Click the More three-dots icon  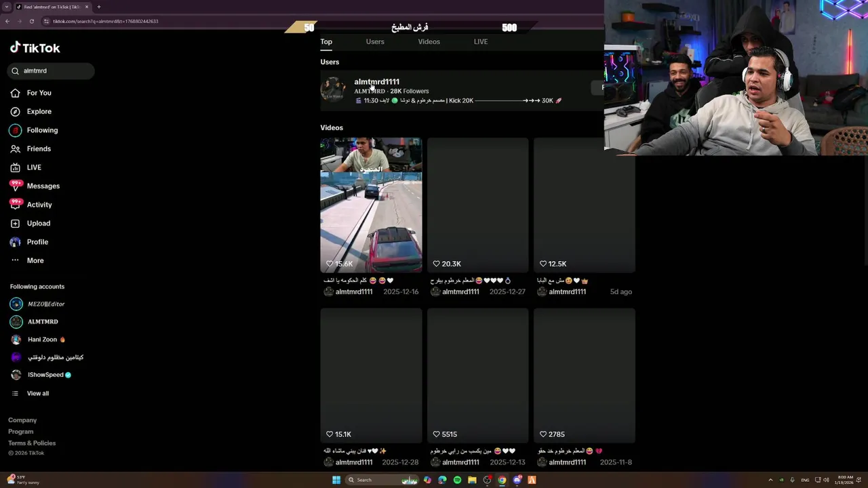coord(15,260)
